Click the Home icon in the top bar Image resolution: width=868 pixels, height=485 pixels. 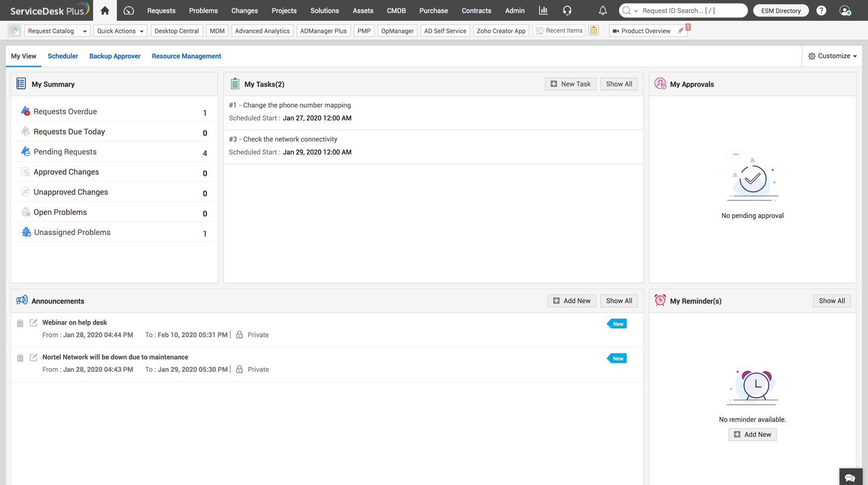105,10
